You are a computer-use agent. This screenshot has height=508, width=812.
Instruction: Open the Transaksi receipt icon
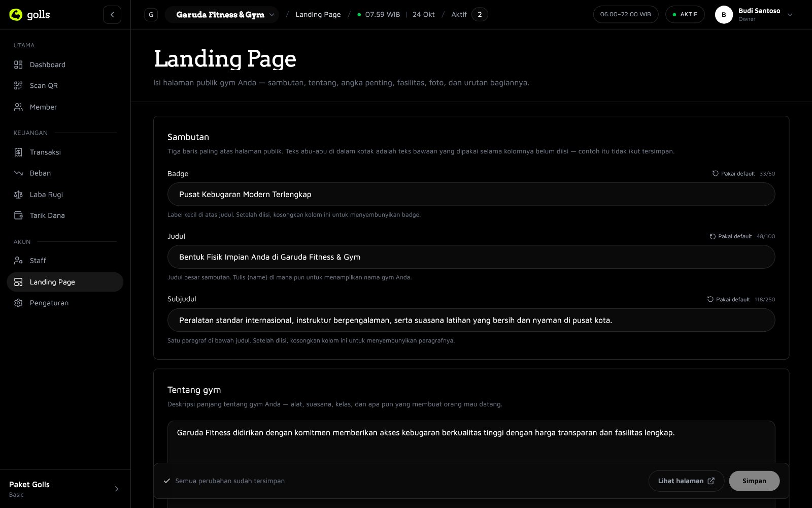pyautogui.click(x=18, y=152)
